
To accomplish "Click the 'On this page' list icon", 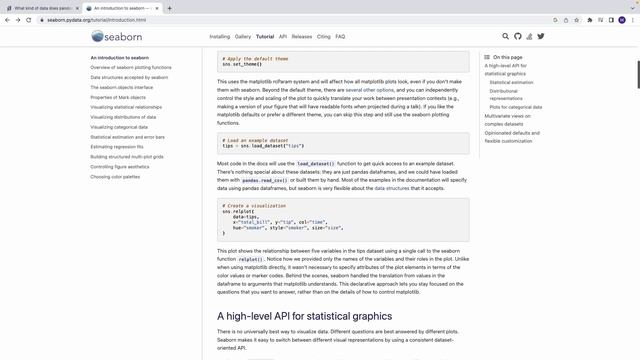I will click(x=487, y=57).
